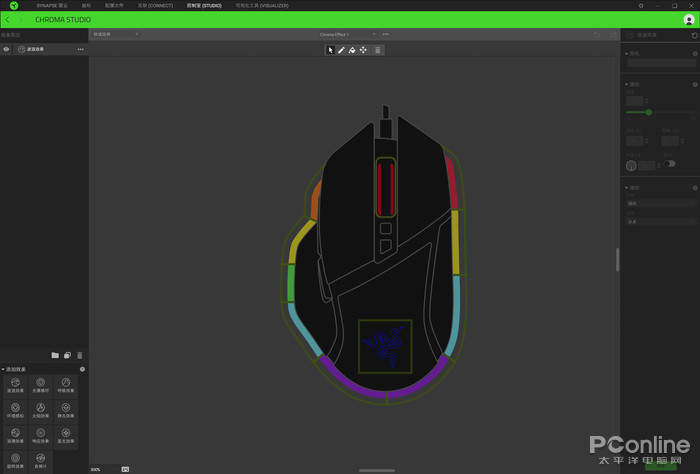The image size is (700, 474).
Task: Select the wave effect layer row
Action: (x=44, y=49)
